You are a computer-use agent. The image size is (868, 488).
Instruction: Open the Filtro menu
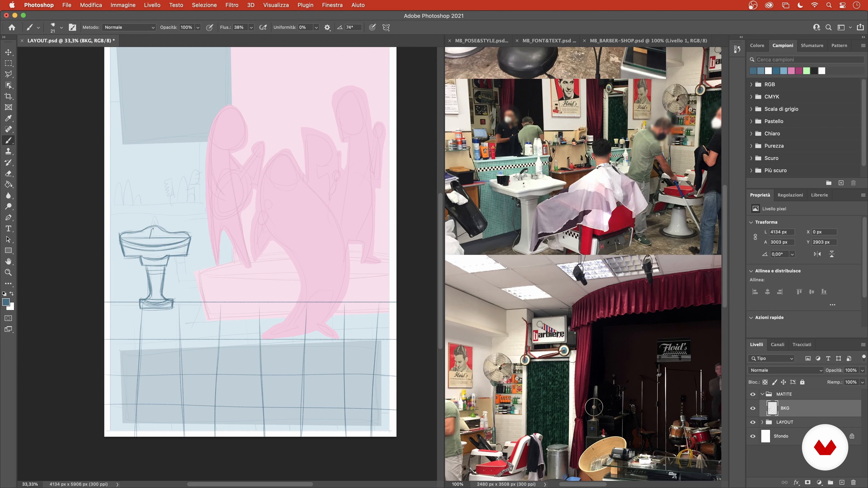click(231, 5)
